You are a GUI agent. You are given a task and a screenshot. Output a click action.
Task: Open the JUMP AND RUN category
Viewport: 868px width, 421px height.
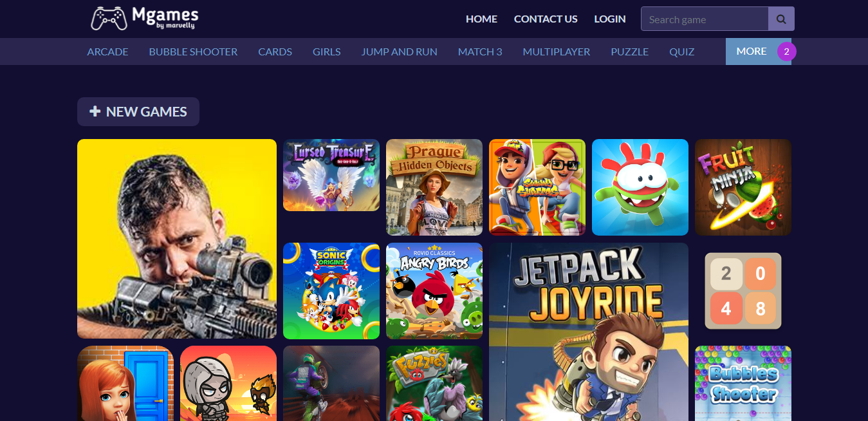(399, 51)
